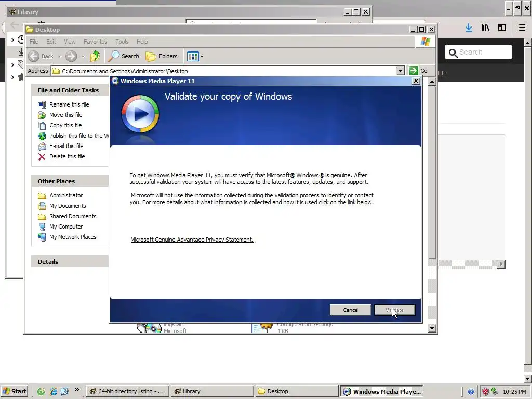Click the address bar path field

pos(224,71)
